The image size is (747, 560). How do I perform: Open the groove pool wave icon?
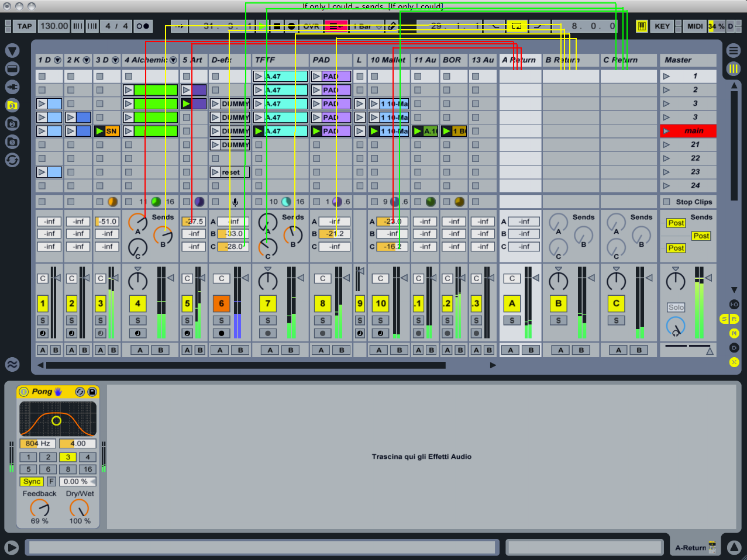(12, 364)
